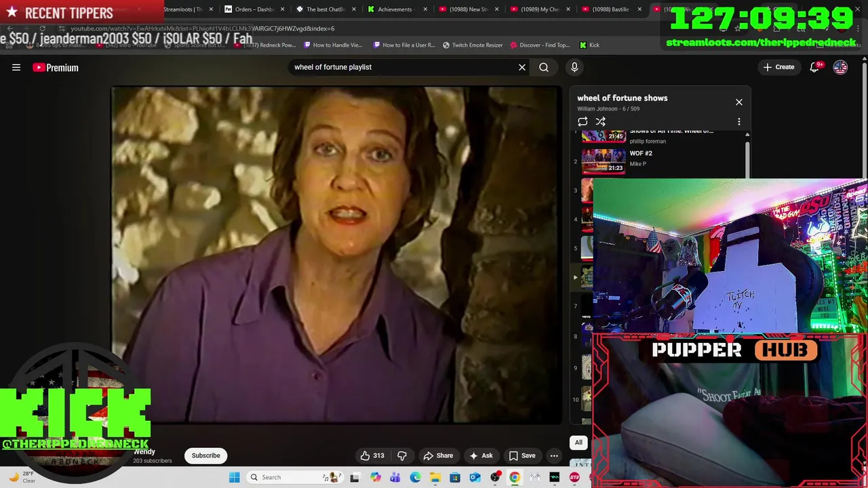Image resolution: width=868 pixels, height=488 pixels.
Task: Switch to the Orders – Dashboard tab
Action: click(x=251, y=9)
